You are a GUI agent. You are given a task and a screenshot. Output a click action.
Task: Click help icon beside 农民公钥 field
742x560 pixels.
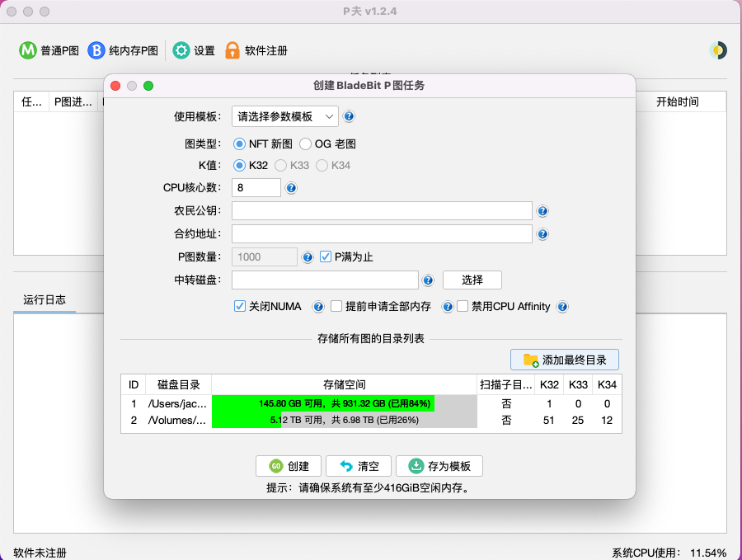click(x=542, y=211)
